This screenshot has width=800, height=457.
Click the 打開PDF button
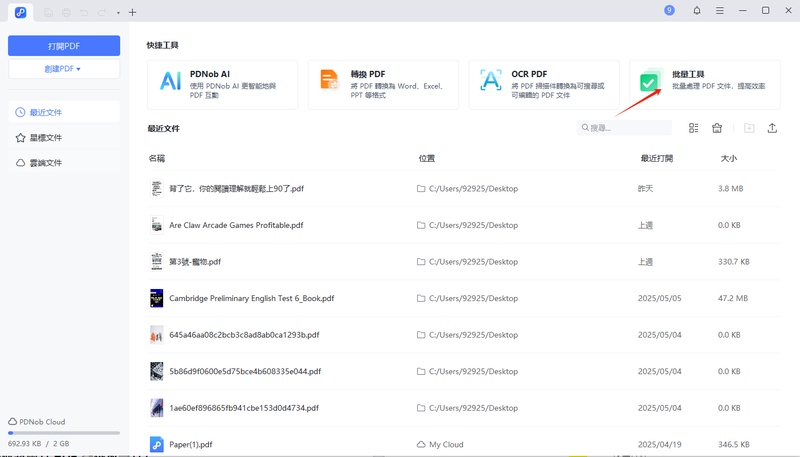coord(64,46)
